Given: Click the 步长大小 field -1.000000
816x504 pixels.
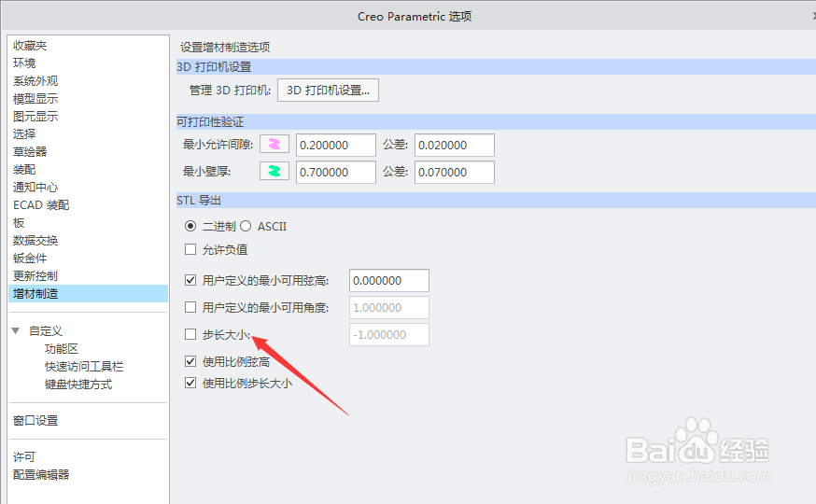Looking at the screenshot, I should click(x=389, y=334).
